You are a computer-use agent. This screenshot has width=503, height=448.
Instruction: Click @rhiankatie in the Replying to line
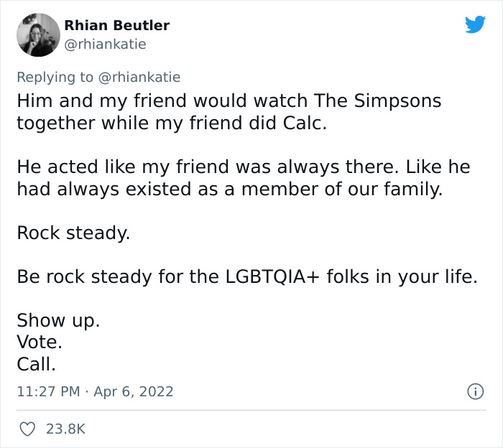137,77
